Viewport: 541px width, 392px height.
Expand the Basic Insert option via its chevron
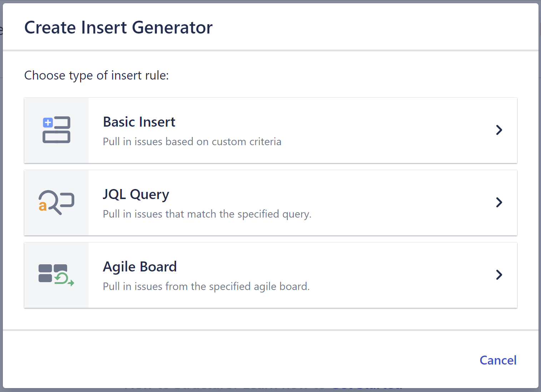tap(499, 130)
